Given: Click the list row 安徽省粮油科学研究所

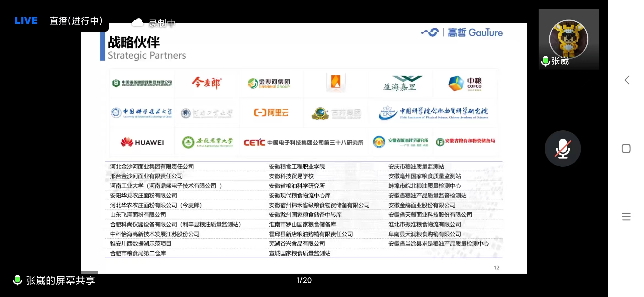Looking at the screenshot, I should pyautogui.click(x=297, y=186).
